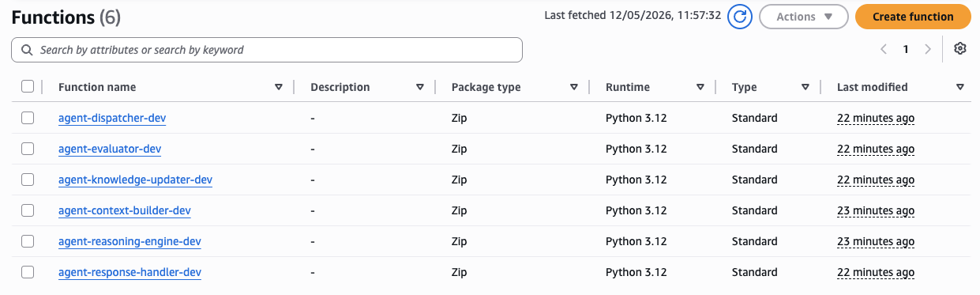Click Runtime column header text
Image resolution: width=980 pixels, height=295 pixels.
[628, 87]
